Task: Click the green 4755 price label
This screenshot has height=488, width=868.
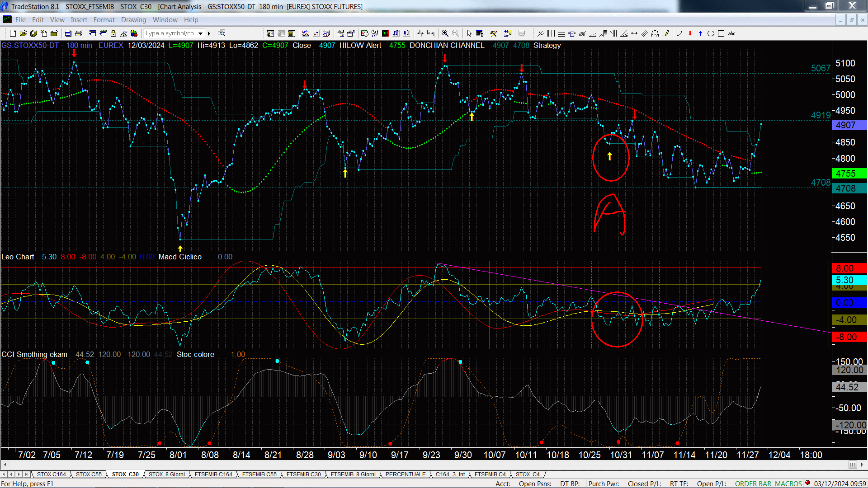Action: (849, 174)
